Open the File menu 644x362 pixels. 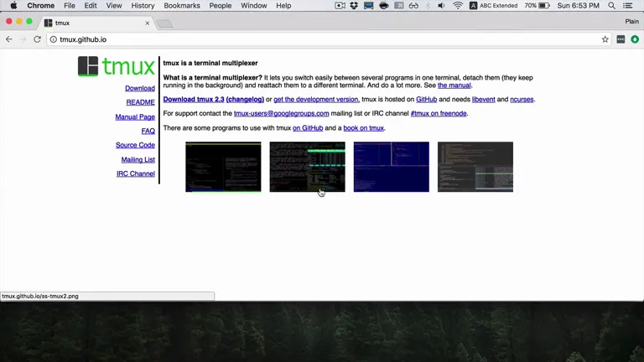(x=70, y=6)
